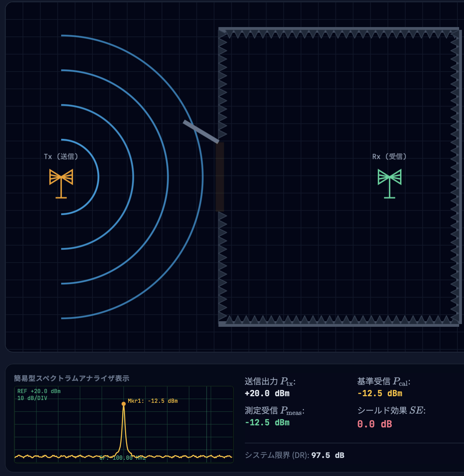
Task: Click the orange -12.5 dBm Pcal value
Action: [380, 393]
